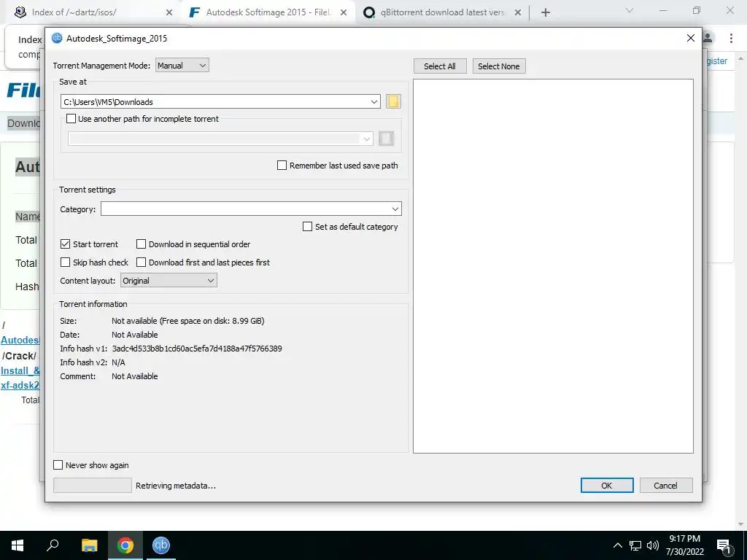Check Remember last used save path
The image size is (747, 560).
[282, 166]
